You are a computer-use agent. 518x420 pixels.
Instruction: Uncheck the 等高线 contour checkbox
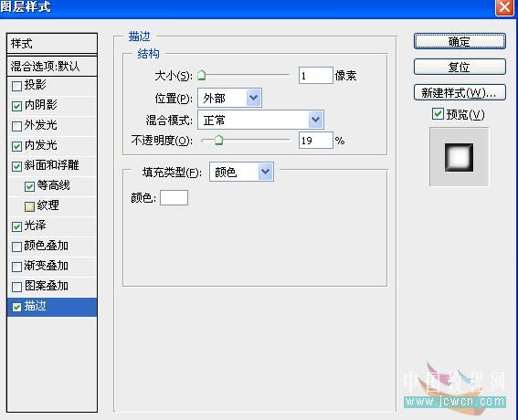click(x=29, y=186)
